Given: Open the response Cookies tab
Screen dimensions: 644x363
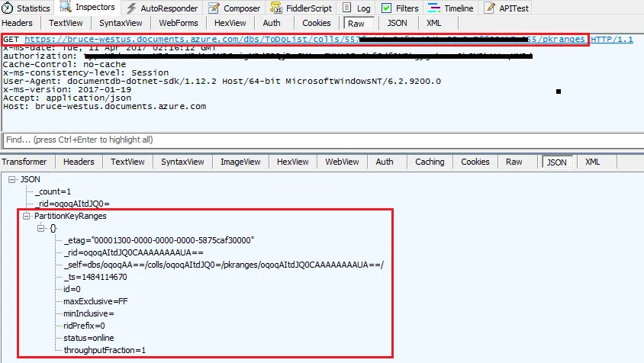Looking at the screenshot, I should pyautogui.click(x=475, y=162).
